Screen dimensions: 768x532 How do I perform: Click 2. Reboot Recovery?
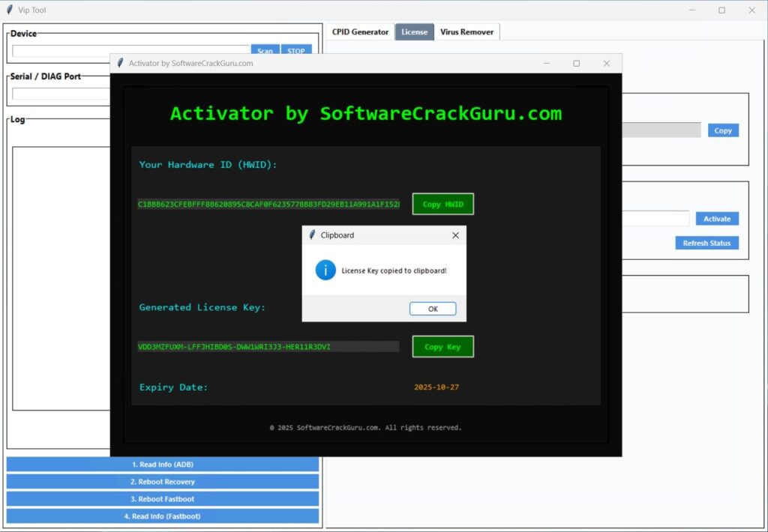coord(163,482)
